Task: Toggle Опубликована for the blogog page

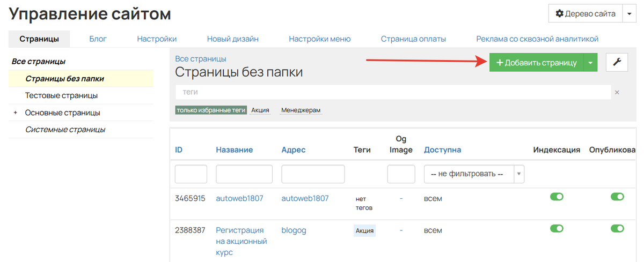Action: pos(617,229)
